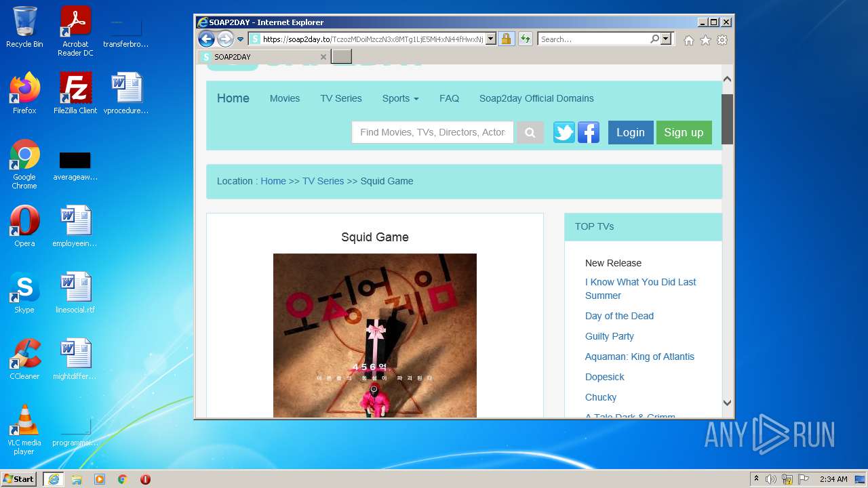
Task: Click the site search magnifier button
Action: [530, 133]
